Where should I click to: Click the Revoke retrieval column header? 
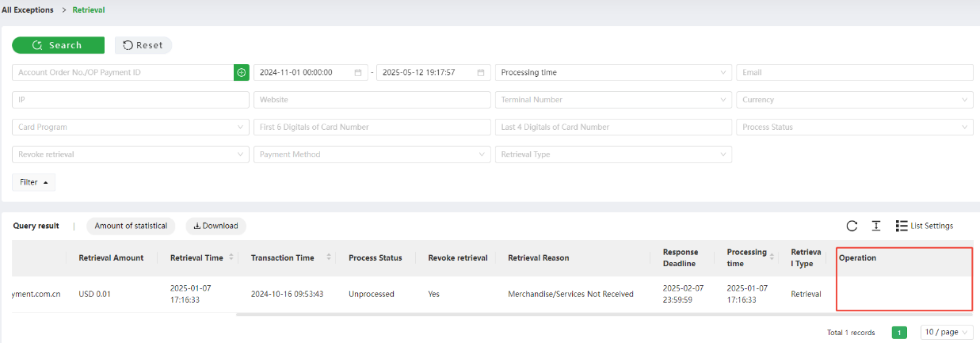pos(458,257)
